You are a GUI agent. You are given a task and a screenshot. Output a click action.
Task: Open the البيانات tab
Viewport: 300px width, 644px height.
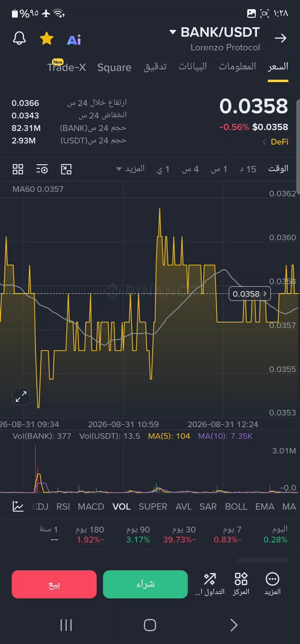[x=193, y=67]
